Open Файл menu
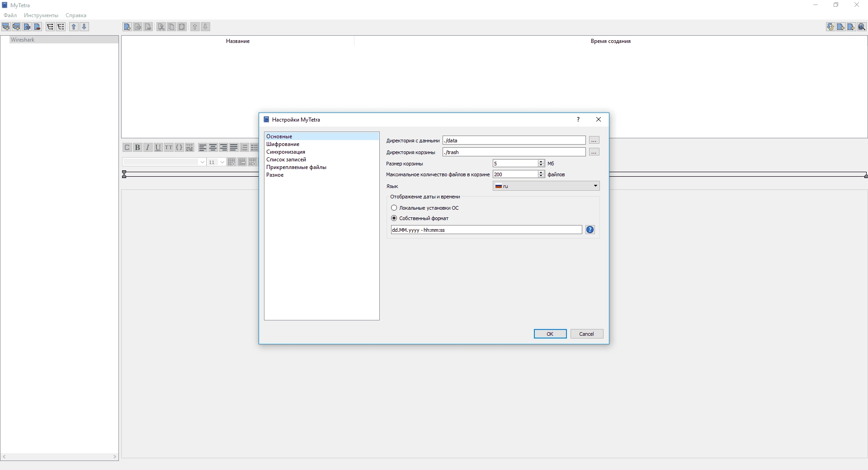The width and height of the screenshot is (868, 470). 10,15
